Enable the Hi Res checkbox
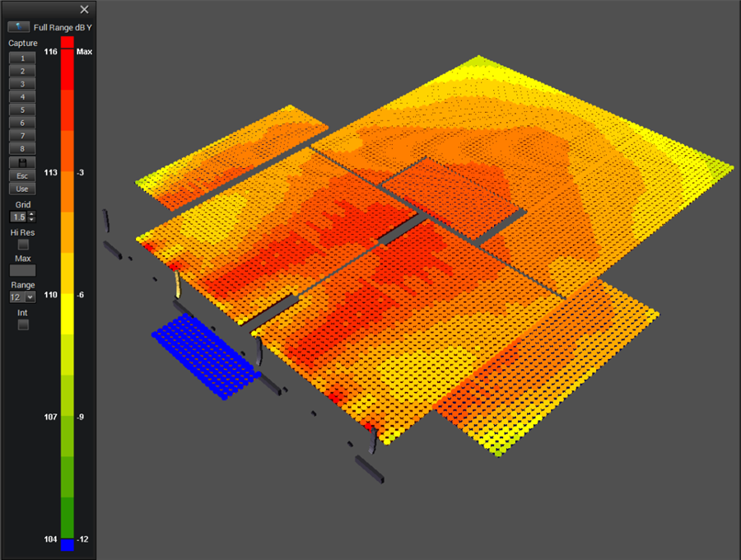 tap(23, 245)
